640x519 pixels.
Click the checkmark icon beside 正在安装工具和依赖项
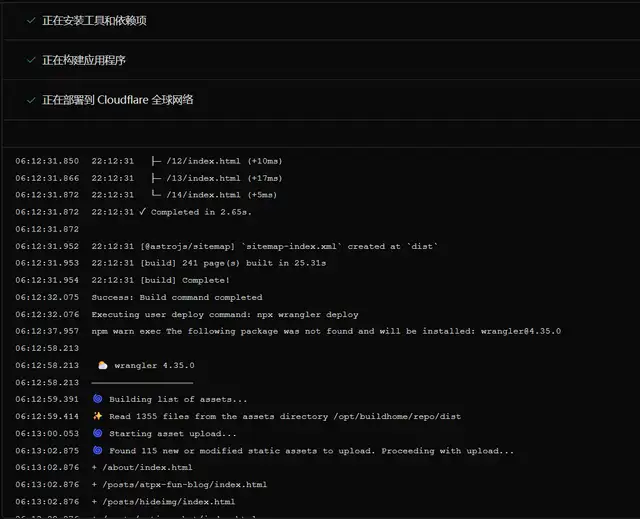(x=32, y=21)
